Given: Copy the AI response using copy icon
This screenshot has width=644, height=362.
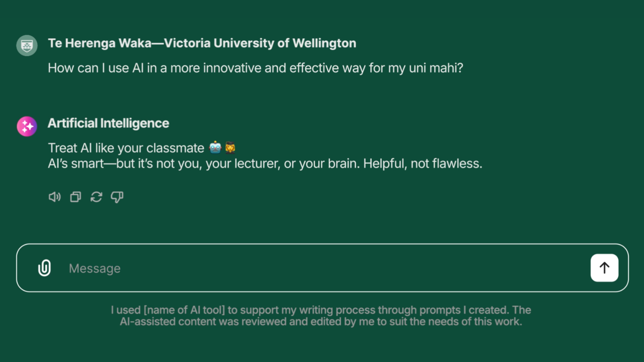Looking at the screenshot, I should (x=75, y=197).
